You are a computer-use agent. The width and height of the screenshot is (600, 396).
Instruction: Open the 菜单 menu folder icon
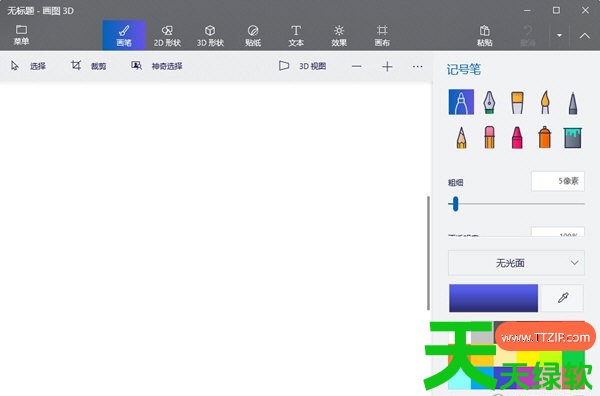pyautogui.click(x=21, y=30)
